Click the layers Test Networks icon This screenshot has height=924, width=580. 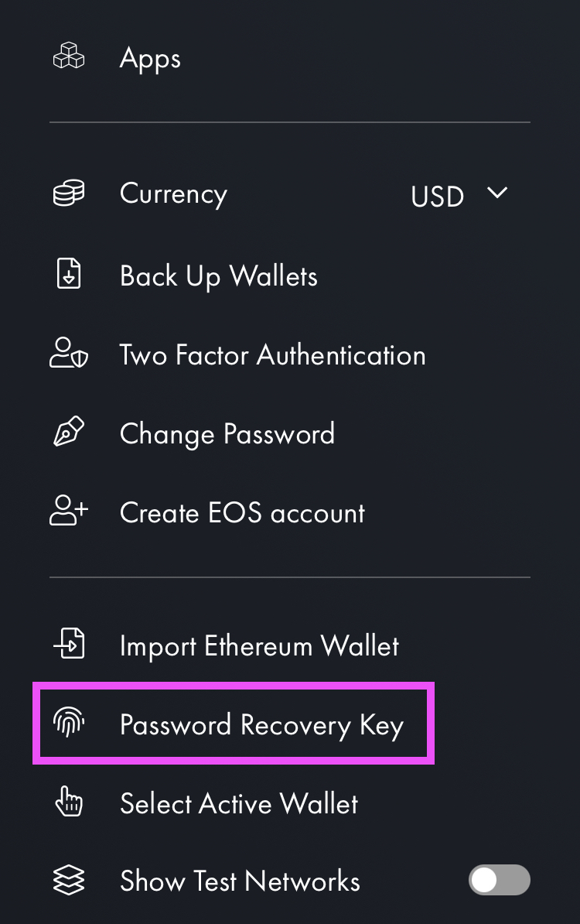point(69,880)
